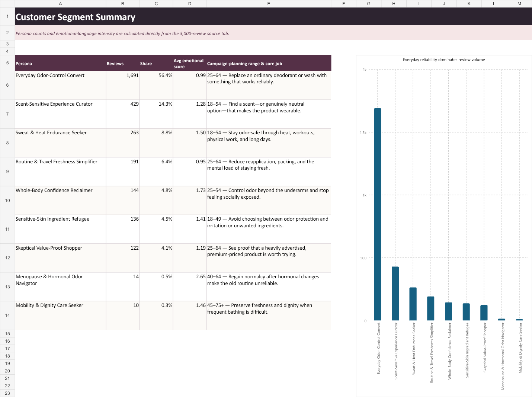
Task: Click the tallest bar in the chart
Action: click(377, 214)
